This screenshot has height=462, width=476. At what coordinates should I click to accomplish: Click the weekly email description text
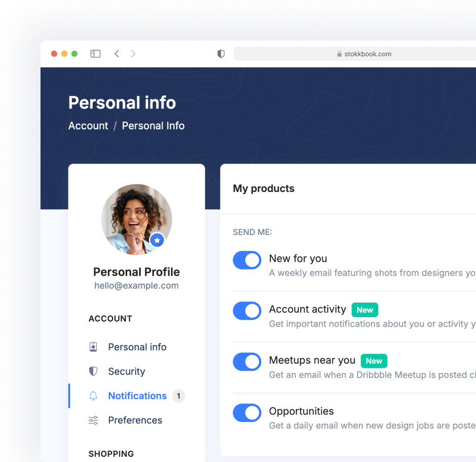point(373,273)
